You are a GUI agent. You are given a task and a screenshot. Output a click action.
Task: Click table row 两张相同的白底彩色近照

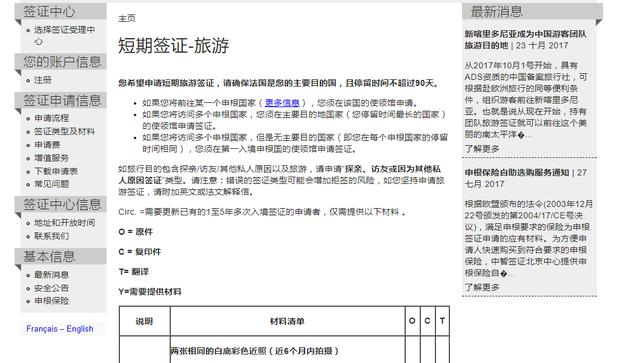[254, 351]
